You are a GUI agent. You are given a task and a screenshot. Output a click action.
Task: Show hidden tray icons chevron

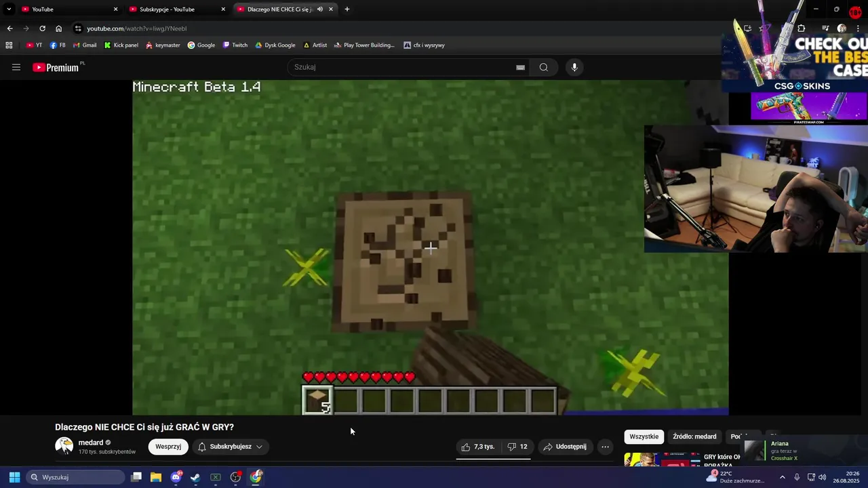[782, 477]
